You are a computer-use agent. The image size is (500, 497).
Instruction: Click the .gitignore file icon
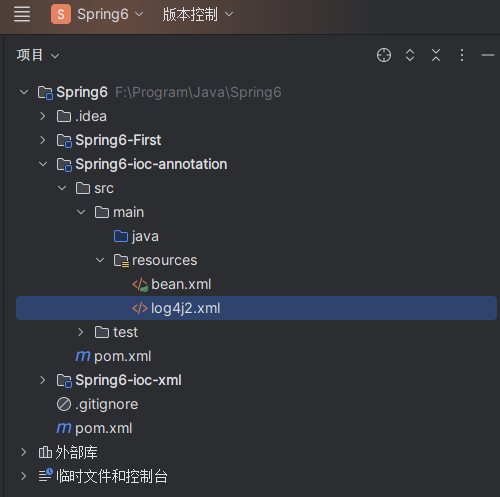pos(64,404)
